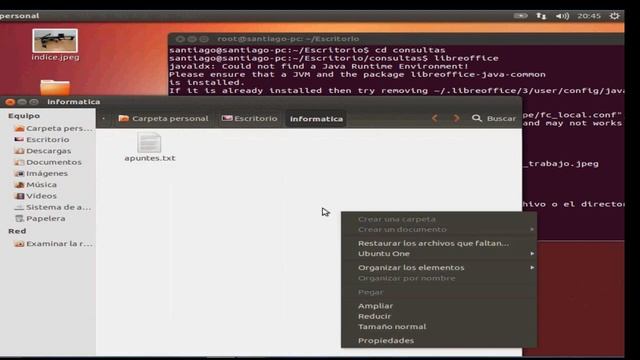Click the keyboard/battery indicator in top panel
640x360 pixels.
click(x=520, y=16)
